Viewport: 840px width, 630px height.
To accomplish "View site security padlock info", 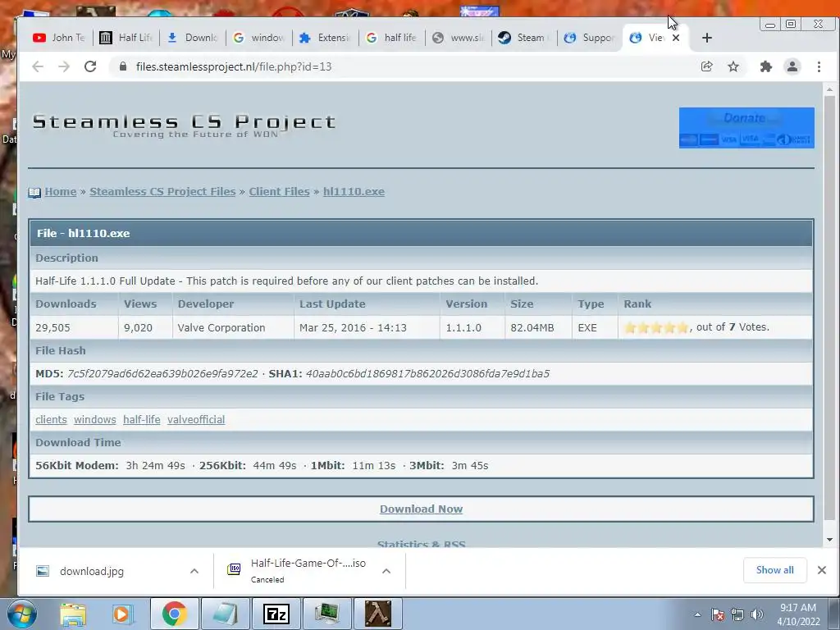I will [123, 66].
